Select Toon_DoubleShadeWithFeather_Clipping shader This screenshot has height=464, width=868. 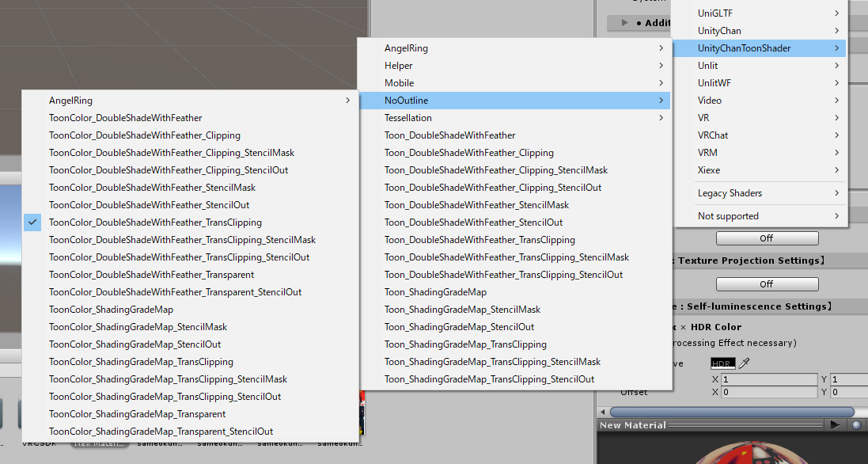515,153
